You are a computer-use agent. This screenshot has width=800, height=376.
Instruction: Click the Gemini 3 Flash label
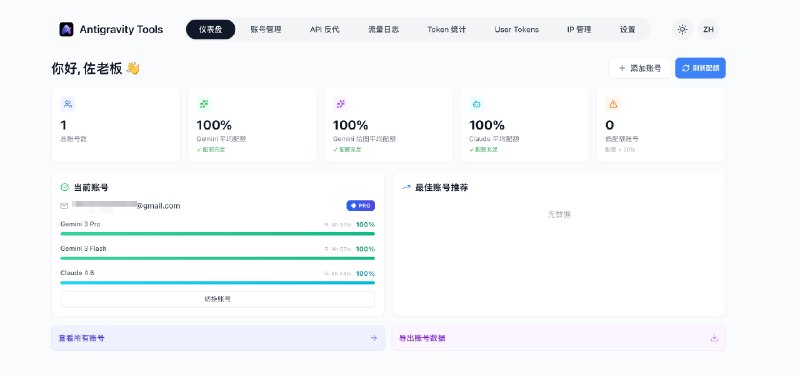(83, 248)
